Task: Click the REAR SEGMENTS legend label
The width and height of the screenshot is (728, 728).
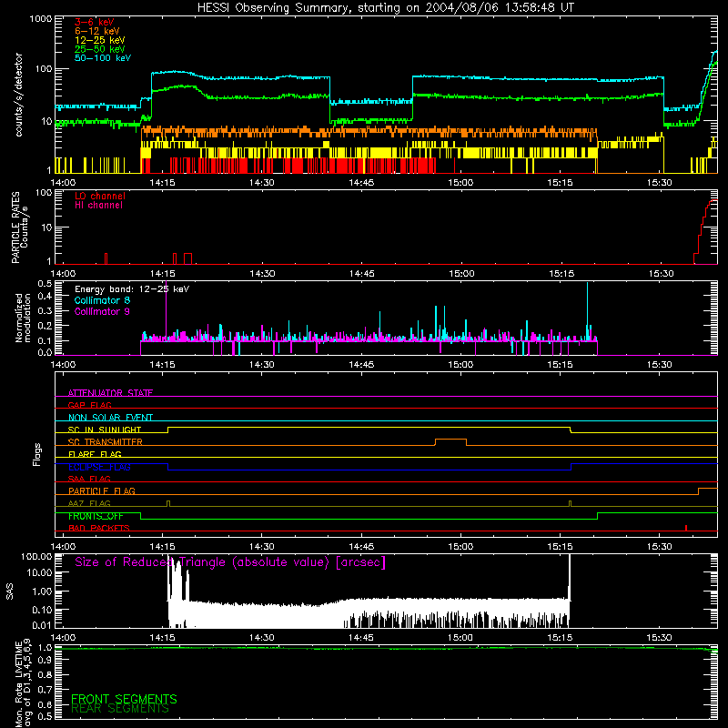Action: [120, 709]
